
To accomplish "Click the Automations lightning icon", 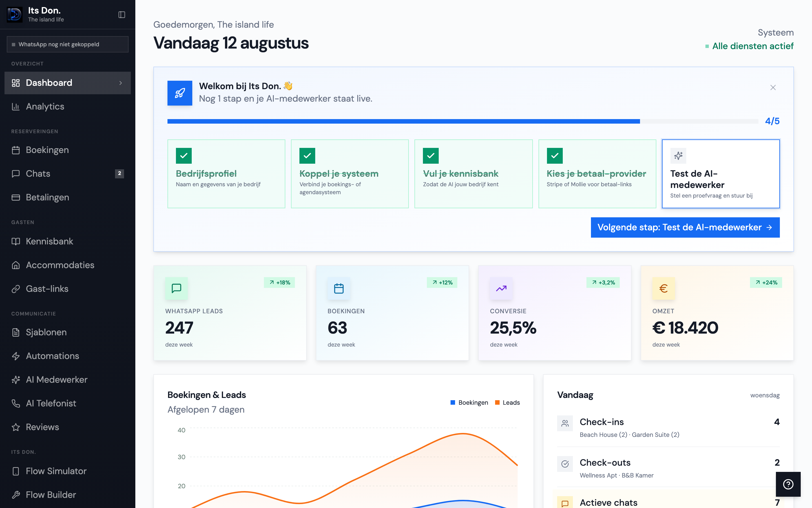I will [x=16, y=356].
